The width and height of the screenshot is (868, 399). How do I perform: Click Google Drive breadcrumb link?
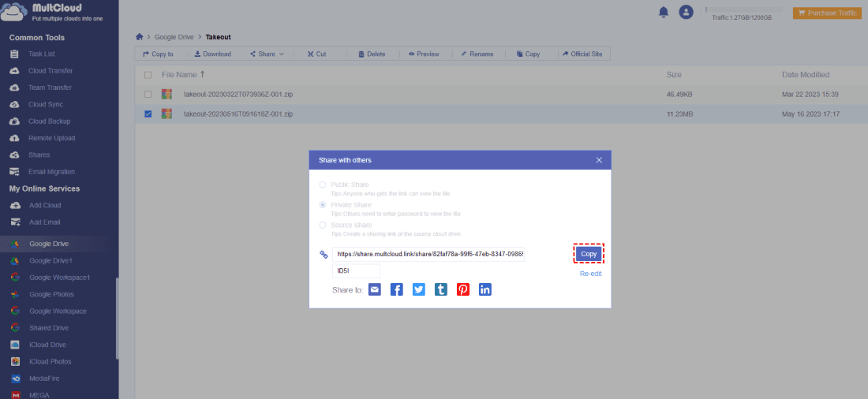(174, 37)
